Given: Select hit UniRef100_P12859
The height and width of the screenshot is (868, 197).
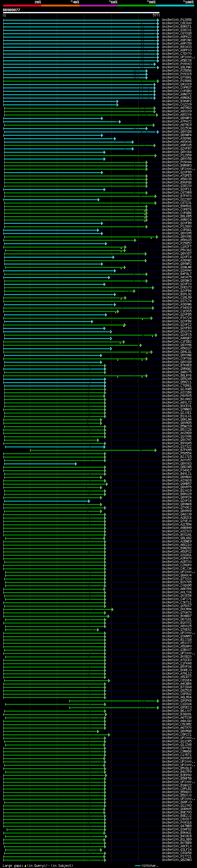Looking at the screenshot, I should [177, 155].
